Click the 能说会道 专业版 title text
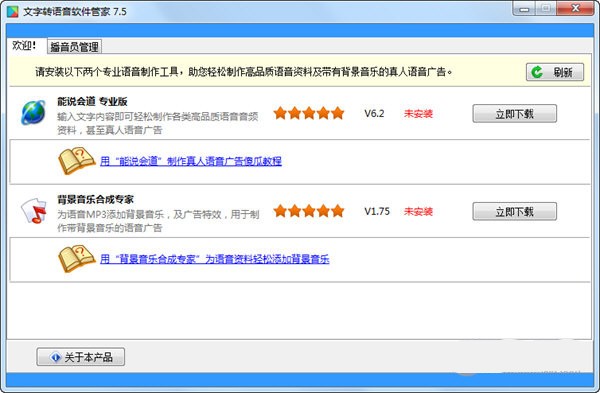Screen dimensions: 600x393 click(92, 101)
